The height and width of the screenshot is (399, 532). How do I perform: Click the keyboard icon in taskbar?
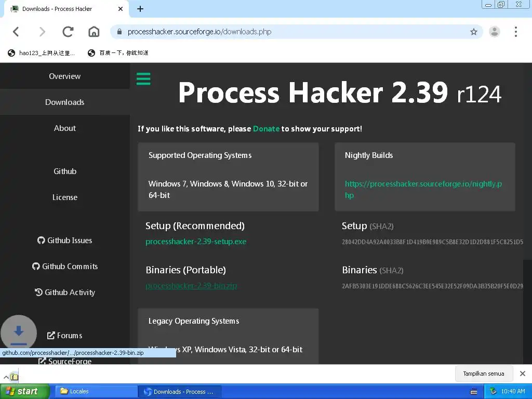coord(474,392)
